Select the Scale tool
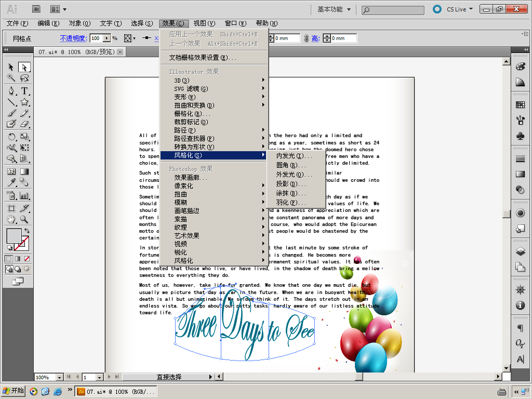This screenshot has width=532, height=399. [24, 137]
